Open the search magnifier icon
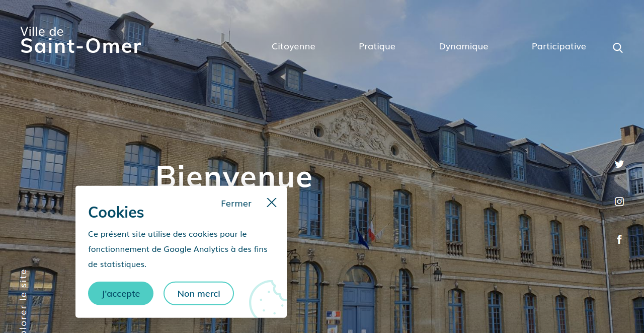This screenshot has height=333, width=644. coord(618,48)
